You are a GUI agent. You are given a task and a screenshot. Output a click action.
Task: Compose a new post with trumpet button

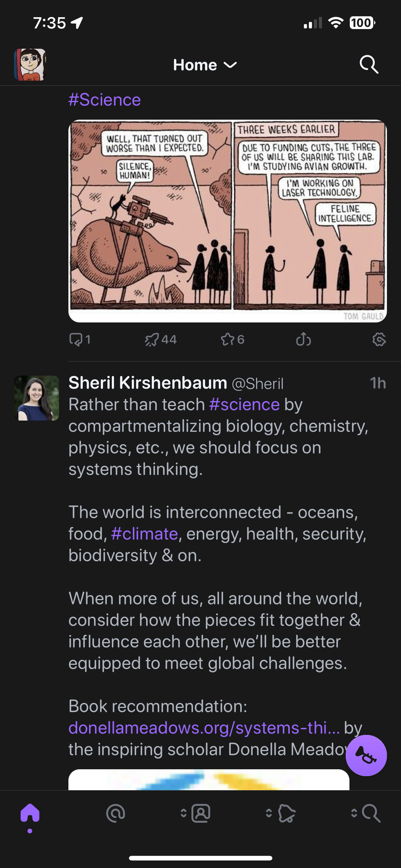click(x=366, y=755)
